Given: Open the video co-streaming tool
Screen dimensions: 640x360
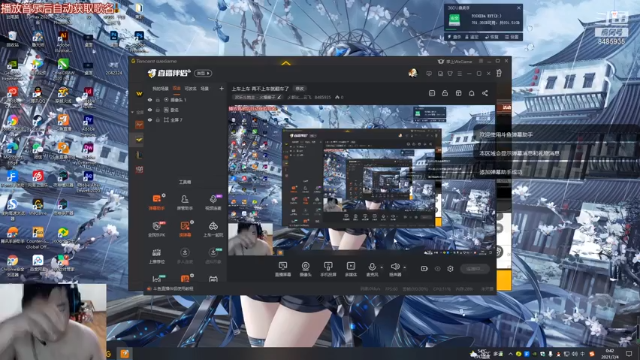Looking at the screenshot, I should [x=213, y=202].
